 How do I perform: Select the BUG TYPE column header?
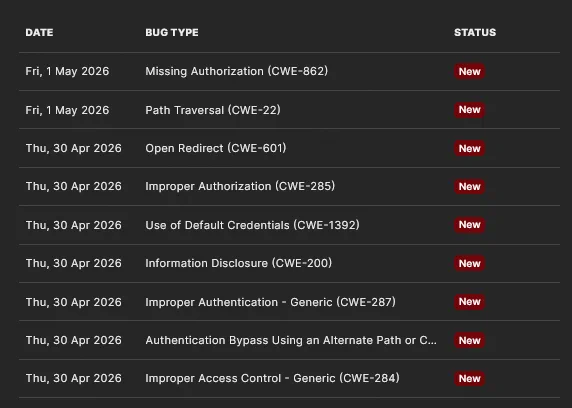tap(172, 32)
